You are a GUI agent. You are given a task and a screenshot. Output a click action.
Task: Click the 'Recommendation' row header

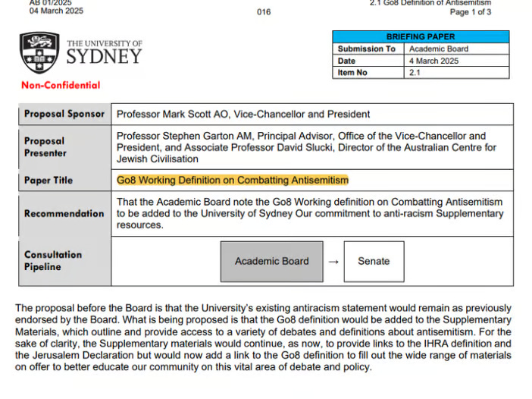pos(64,214)
